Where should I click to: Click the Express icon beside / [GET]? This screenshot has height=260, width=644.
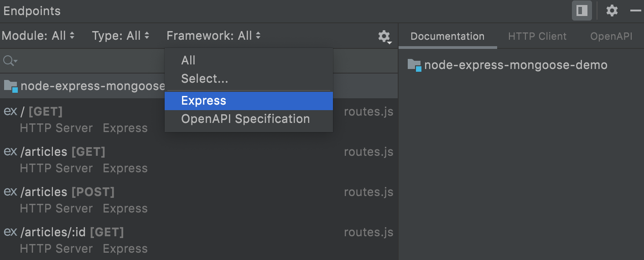coord(10,111)
